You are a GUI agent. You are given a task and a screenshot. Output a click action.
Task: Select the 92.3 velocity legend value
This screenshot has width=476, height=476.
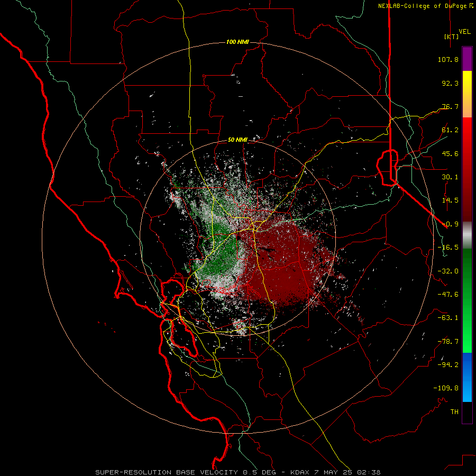tap(450, 83)
